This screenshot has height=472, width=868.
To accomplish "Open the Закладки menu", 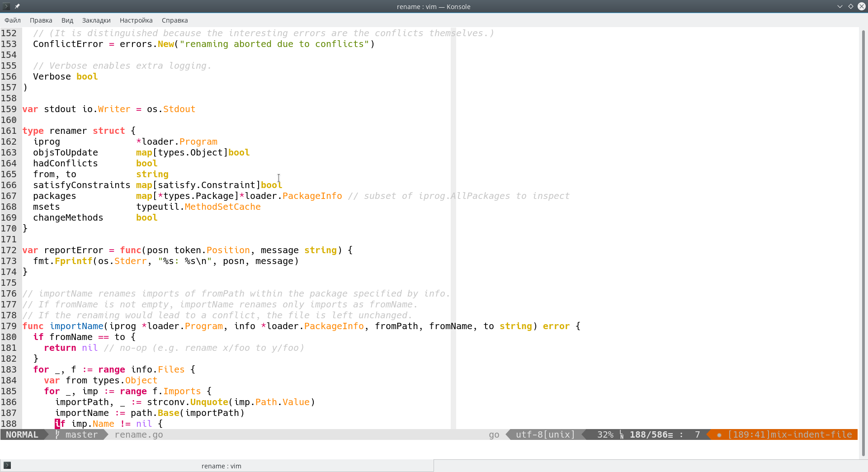I will pyautogui.click(x=96, y=20).
